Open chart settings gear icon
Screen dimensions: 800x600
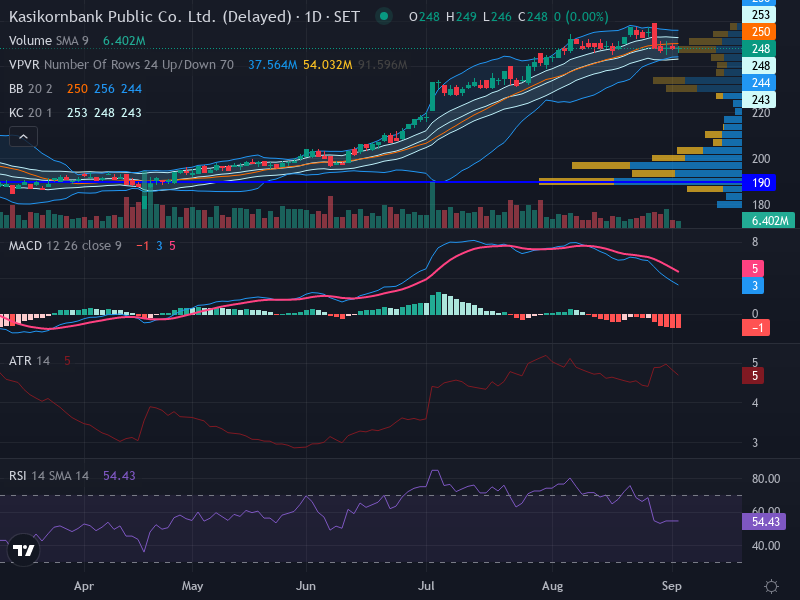tap(771, 586)
